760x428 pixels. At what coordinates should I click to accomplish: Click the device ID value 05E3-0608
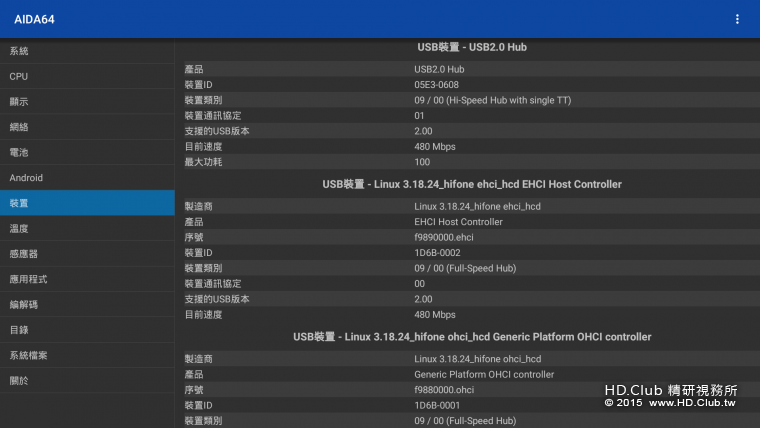[x=436, y=84]
